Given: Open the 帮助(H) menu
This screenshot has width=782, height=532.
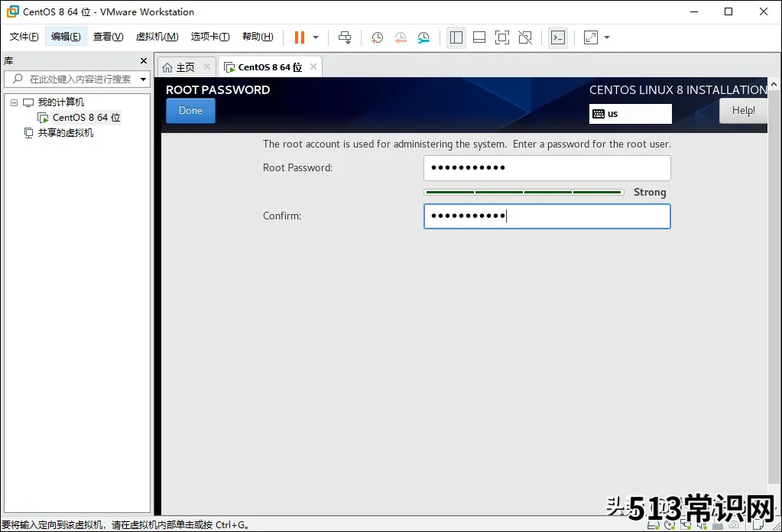Looking at the screenshot, I should click(258, 37).
